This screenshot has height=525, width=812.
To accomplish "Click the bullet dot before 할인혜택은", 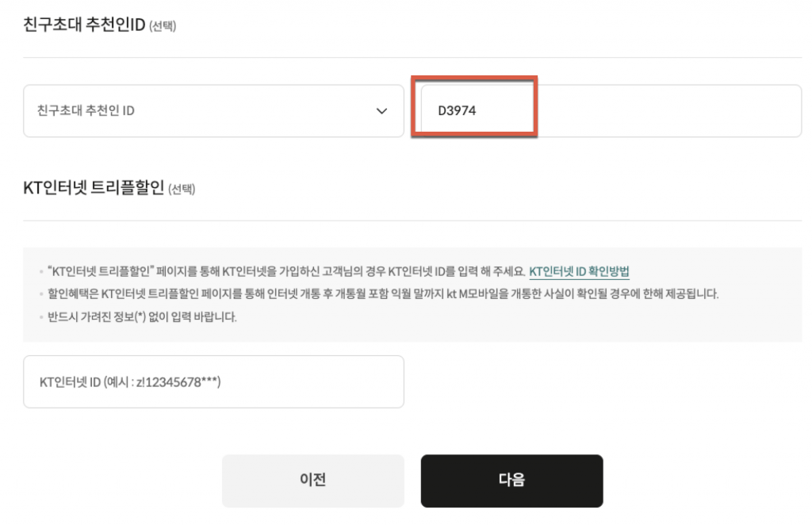I will (x=41, y=294).
